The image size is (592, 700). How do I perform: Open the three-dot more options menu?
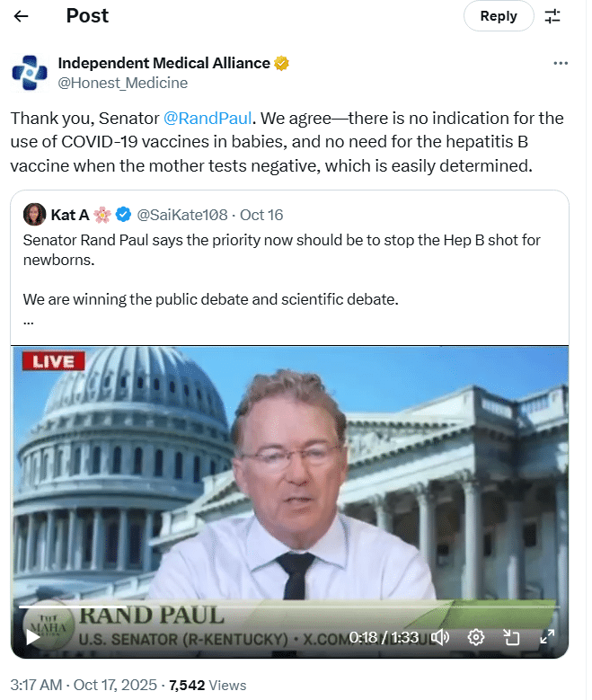561,64
